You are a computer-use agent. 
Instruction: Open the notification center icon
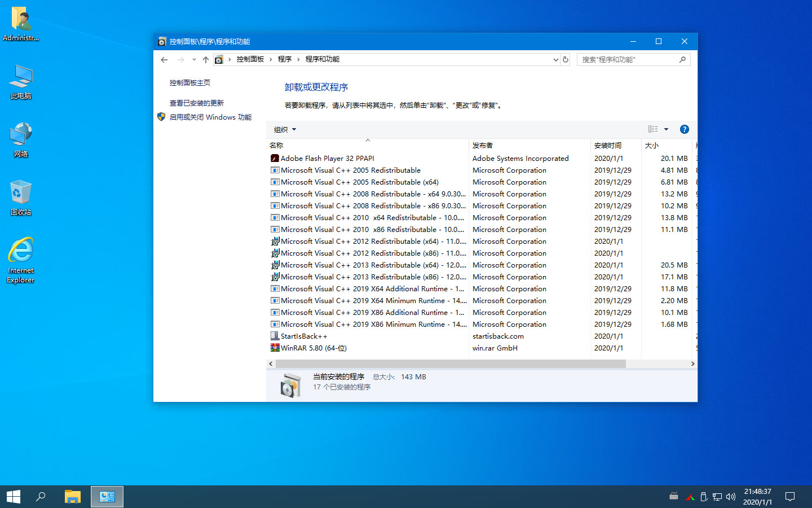coord(790,497)
